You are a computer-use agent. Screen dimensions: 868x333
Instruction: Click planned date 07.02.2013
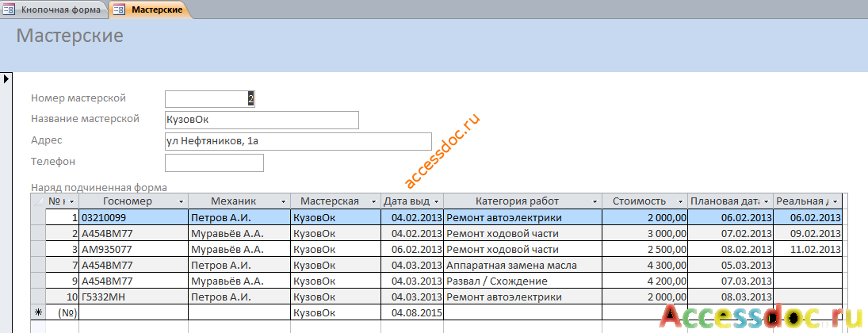(x=730, y=233)
